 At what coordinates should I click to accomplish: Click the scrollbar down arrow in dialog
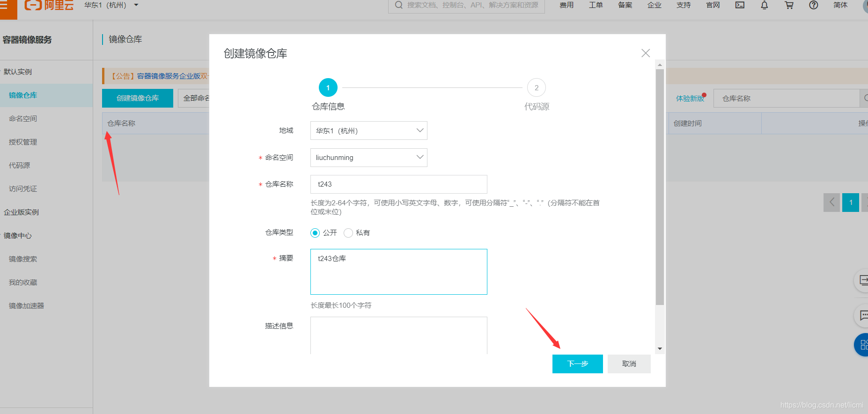[x=660, y=349]
